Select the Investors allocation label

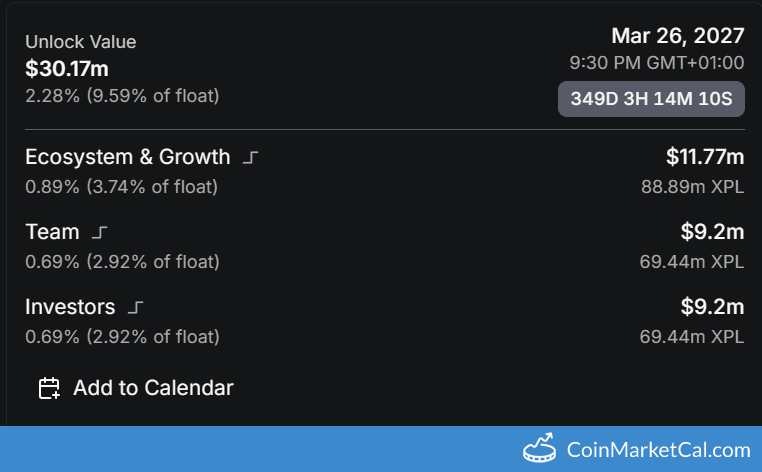pos(70,307)
